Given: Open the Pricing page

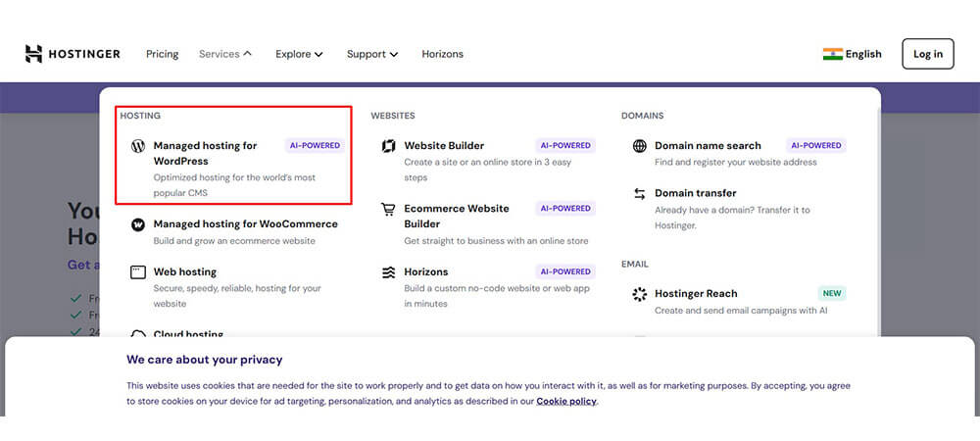Looking at the screenshot, I should [x=163, y=54].
